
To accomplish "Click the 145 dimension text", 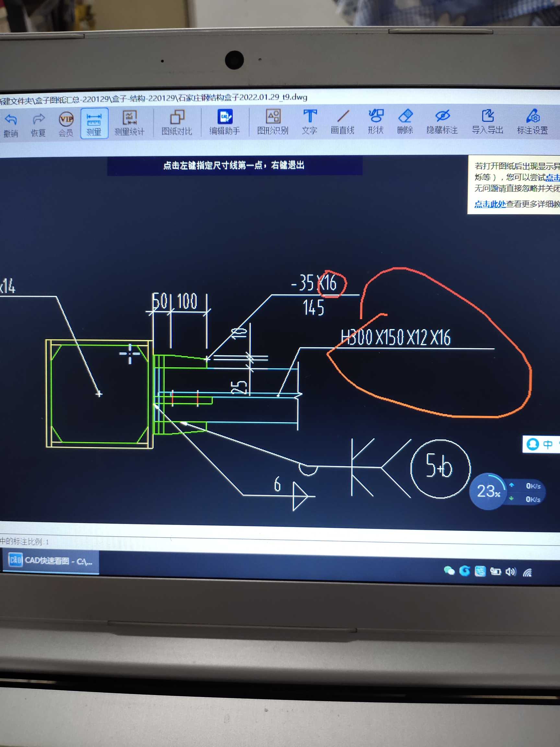I will [x=313, y=308].
